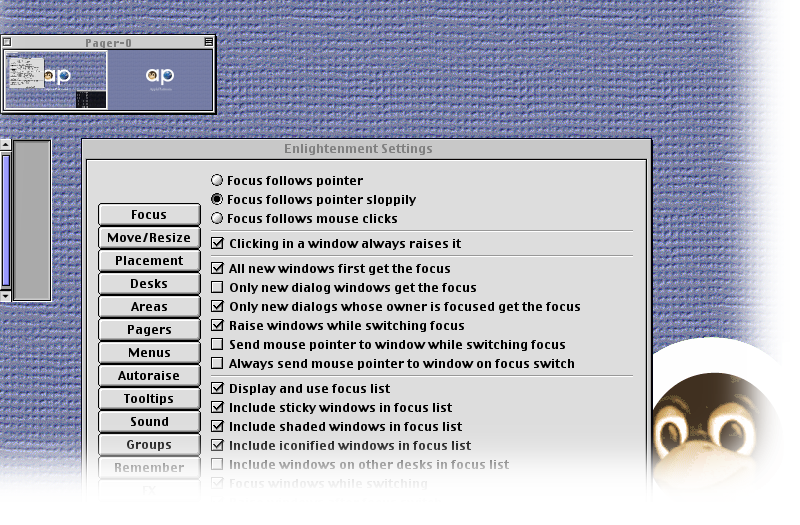Toggle Clicking in a window always raises it
This screenshot has width=800, height=525.
point(217,243)
